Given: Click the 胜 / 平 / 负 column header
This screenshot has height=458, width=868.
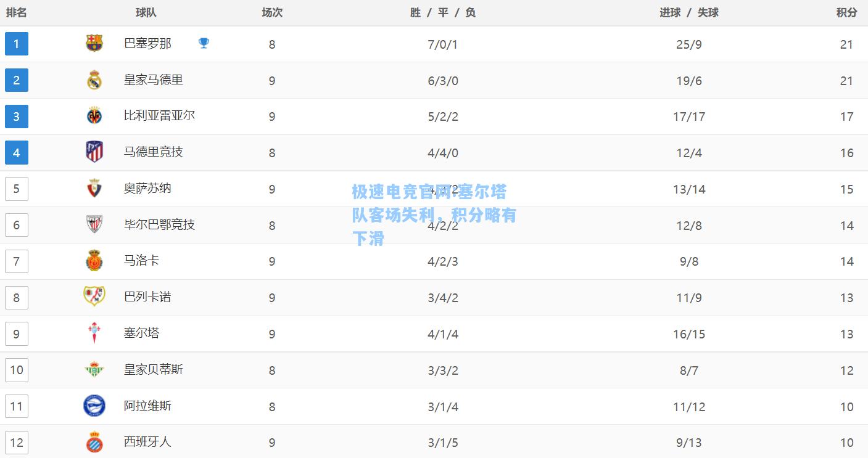Looking at the screenshot, I should click(x=443, y=12).
